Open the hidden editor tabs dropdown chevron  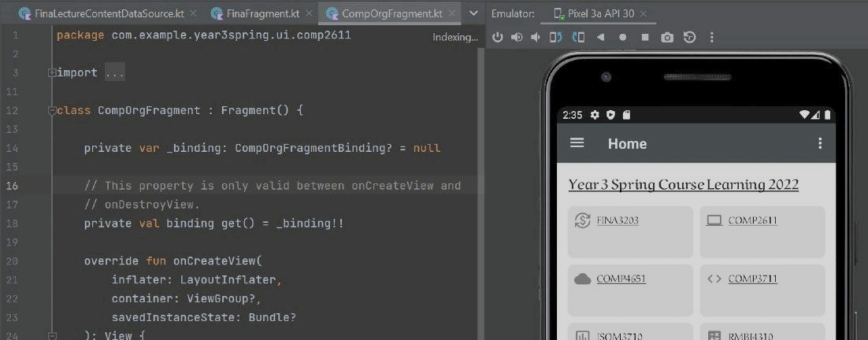pos(473,13)
